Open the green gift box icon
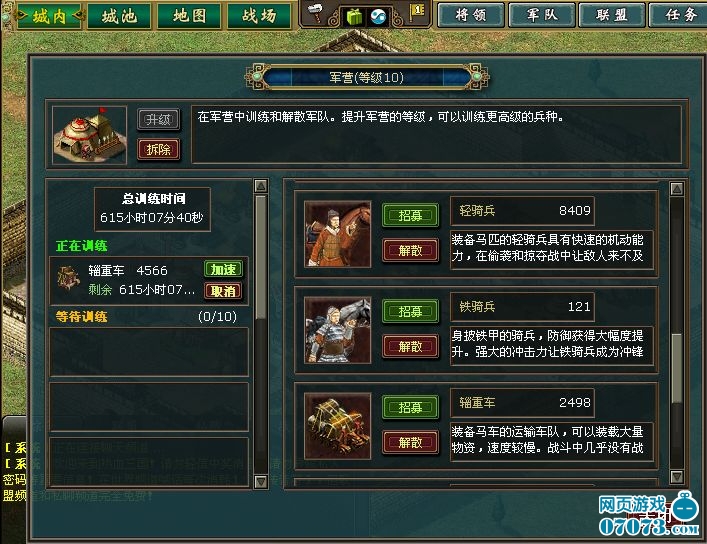Image resolution: width=707 pixels, height=544 pixels. pos(355,17)
